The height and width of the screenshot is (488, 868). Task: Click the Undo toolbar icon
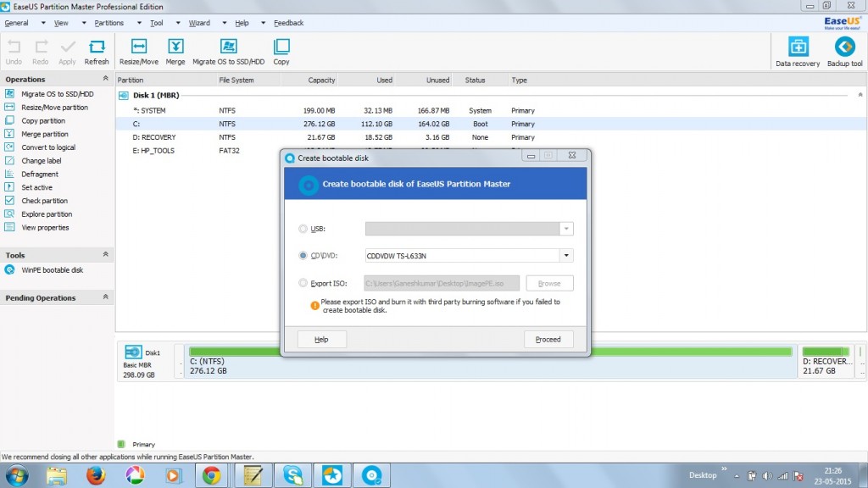coord(14,52)
